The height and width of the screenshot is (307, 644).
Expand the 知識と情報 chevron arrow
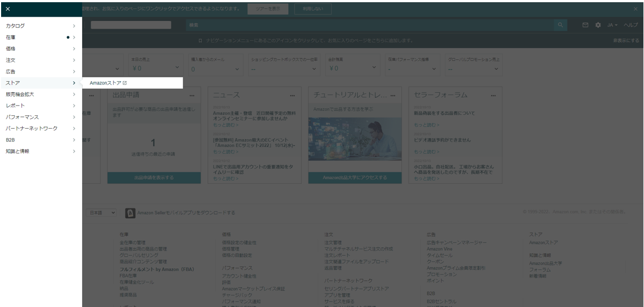[x=74, y=151]
